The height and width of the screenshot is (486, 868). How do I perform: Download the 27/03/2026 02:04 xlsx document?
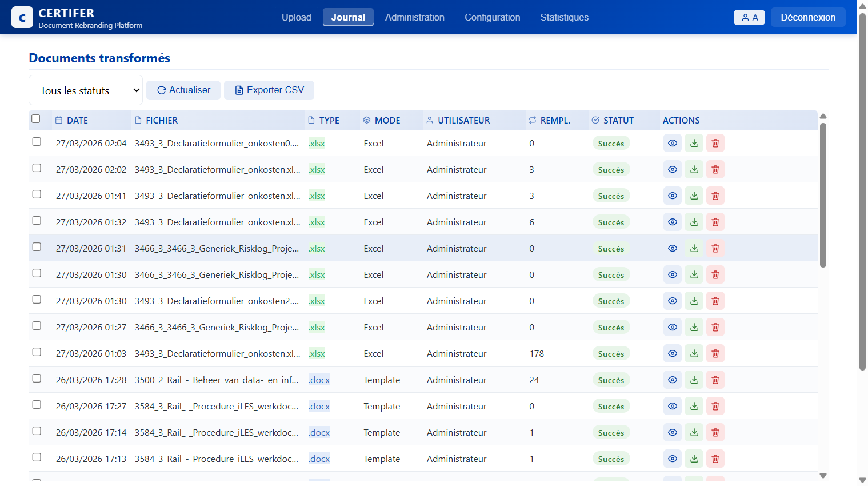tap(694, 143)
